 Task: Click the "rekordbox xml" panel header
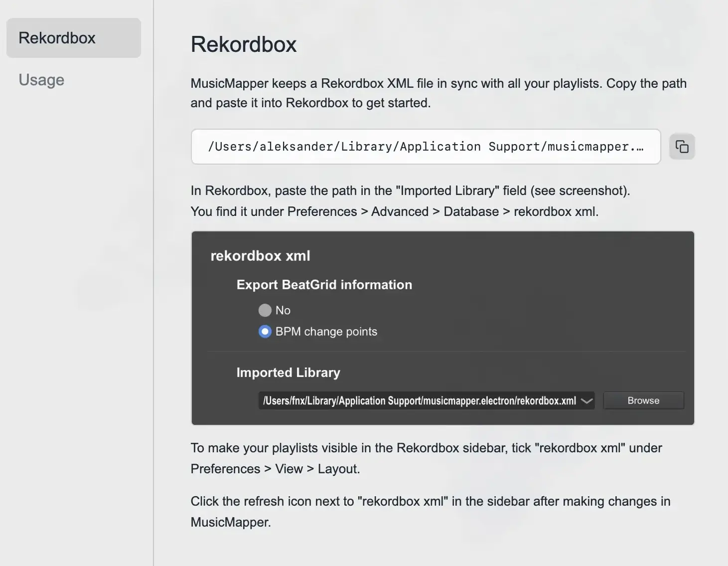pos(261,255)
